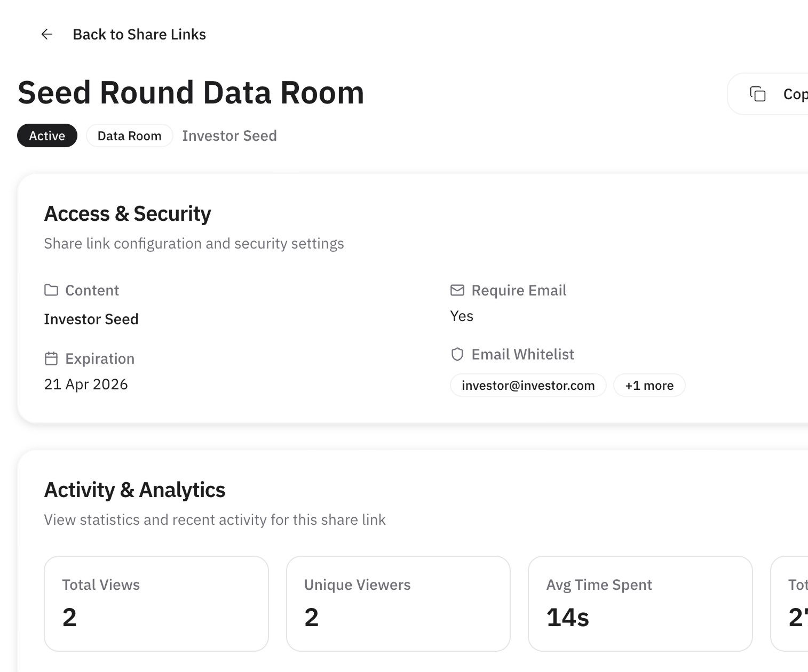Select the Unique Viewers stat card
This screenshot has width=808, height=672.
pyautogui.click(x=398, y=603)
